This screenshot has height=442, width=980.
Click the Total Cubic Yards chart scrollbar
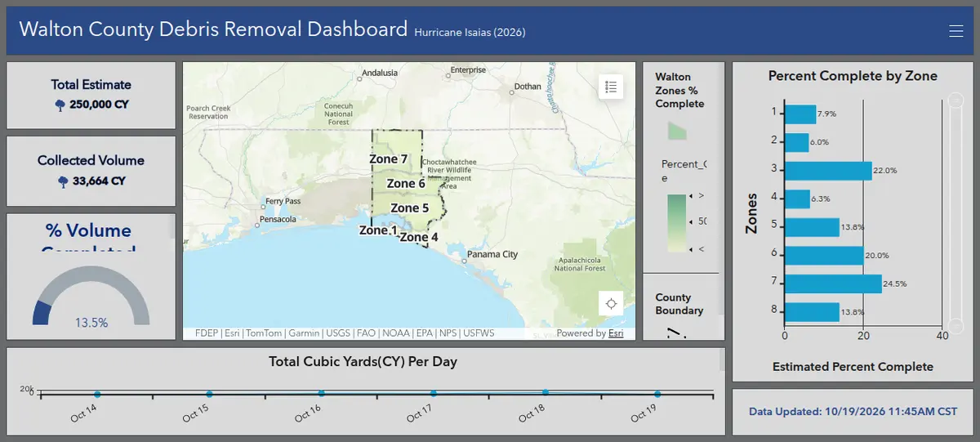coord(722,359)
